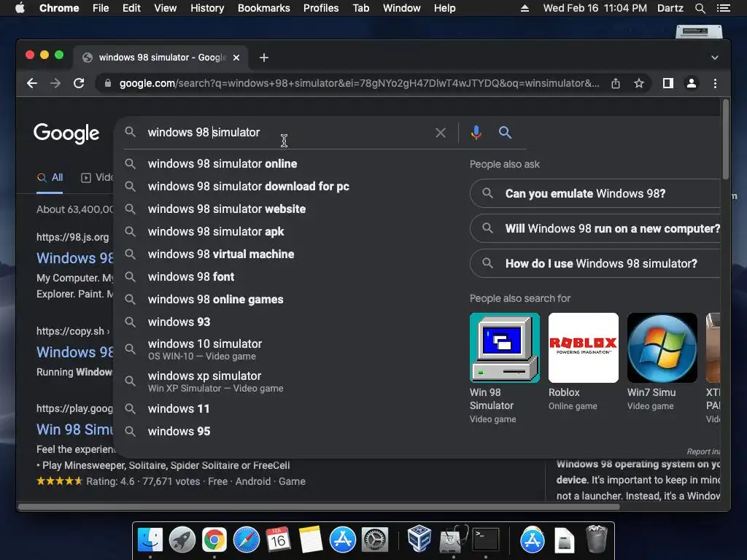Select the All results tab
The image size is (747, 560).
point(50,178)
